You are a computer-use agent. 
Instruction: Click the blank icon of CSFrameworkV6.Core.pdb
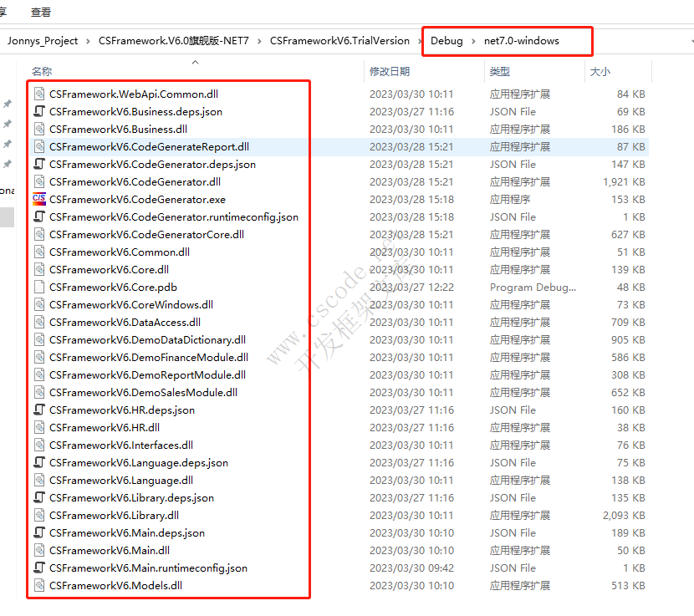(39, 288)
